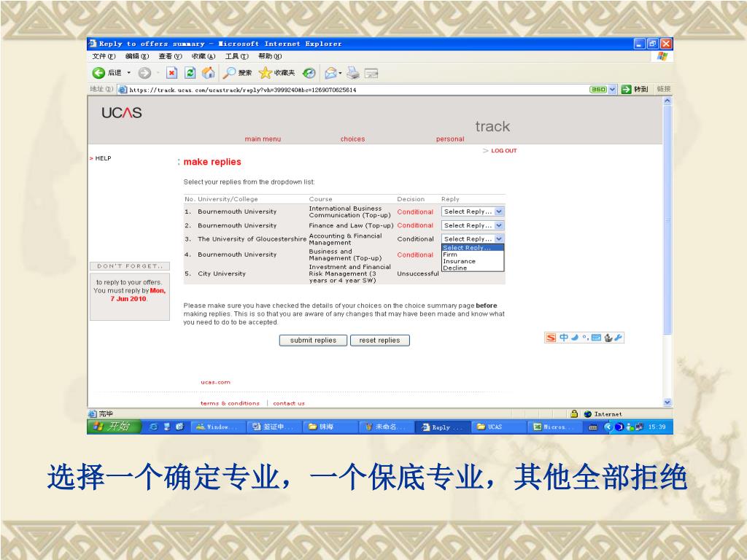Open the 开始 Start button
This screenshot has width=747, height=560.
[114, 427]
